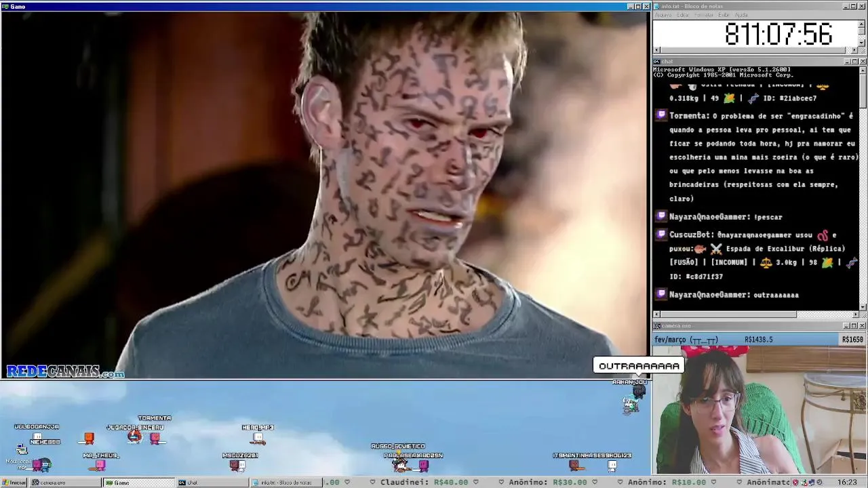Click the Game window title bar icon
868x488 pixels.
5,6
